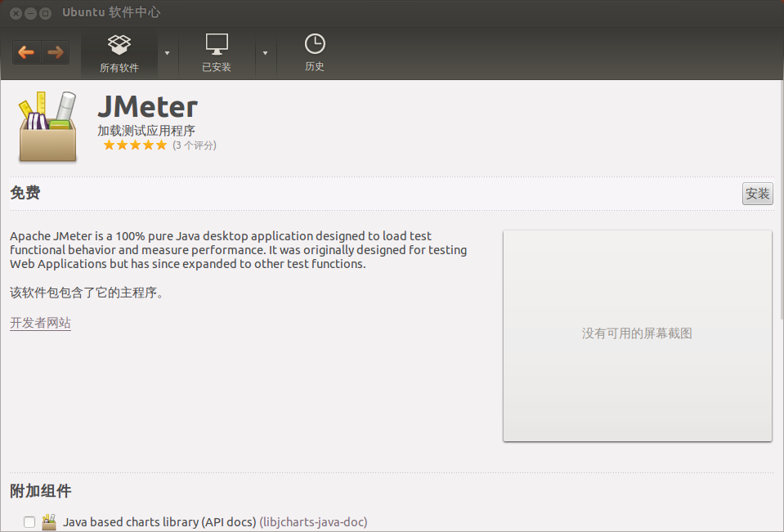Tick the Java based charts library checkbox
Viewport: 784px width, 532px height.
click(29, 522)
